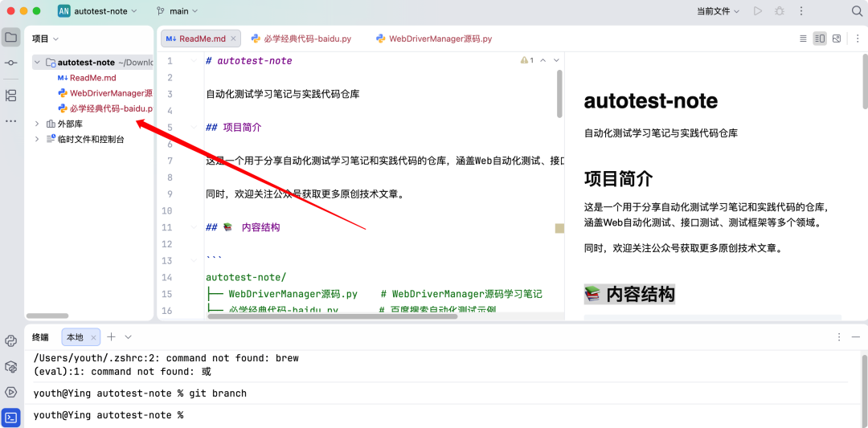Screen dimensions: 868x428
Task: Switch to the WebDriverManager源码.py tab
Action: point(434,39)
